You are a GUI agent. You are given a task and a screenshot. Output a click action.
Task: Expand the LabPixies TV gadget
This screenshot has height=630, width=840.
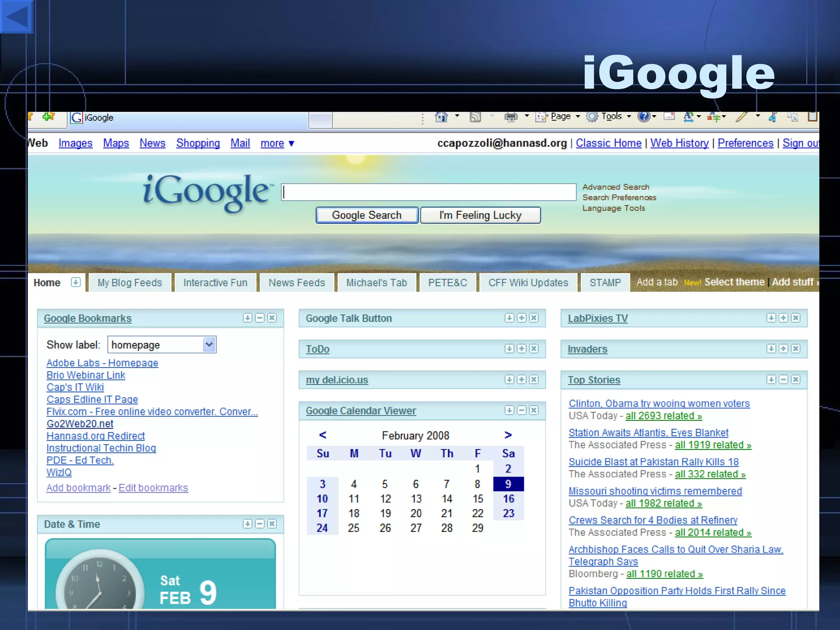(783, 318)
